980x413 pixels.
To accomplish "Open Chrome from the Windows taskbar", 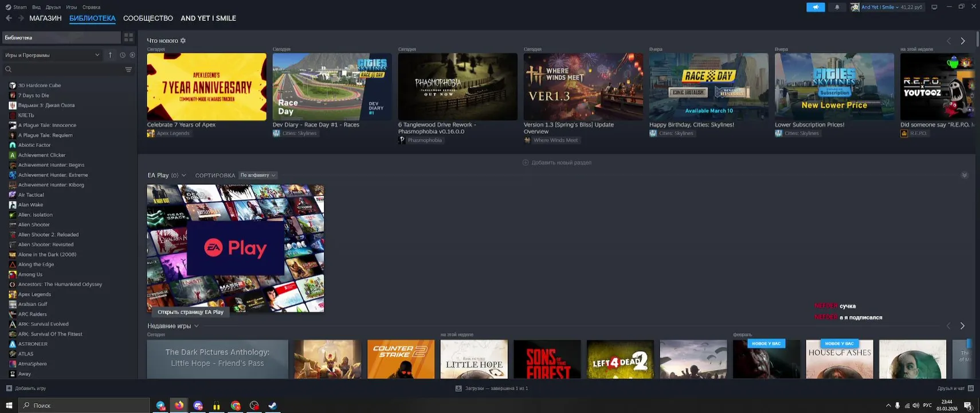I will pyautogui.click(x=236, y=406).
